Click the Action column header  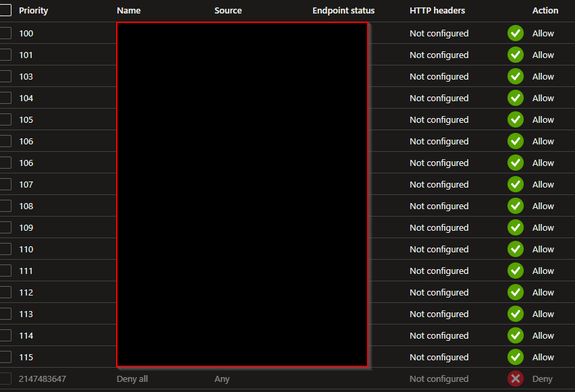click(545, 11)
